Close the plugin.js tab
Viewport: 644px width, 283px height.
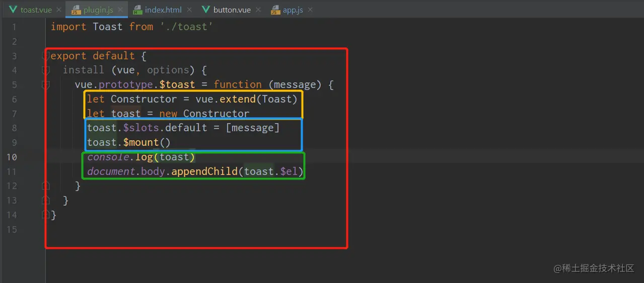(x=120, y=10)
